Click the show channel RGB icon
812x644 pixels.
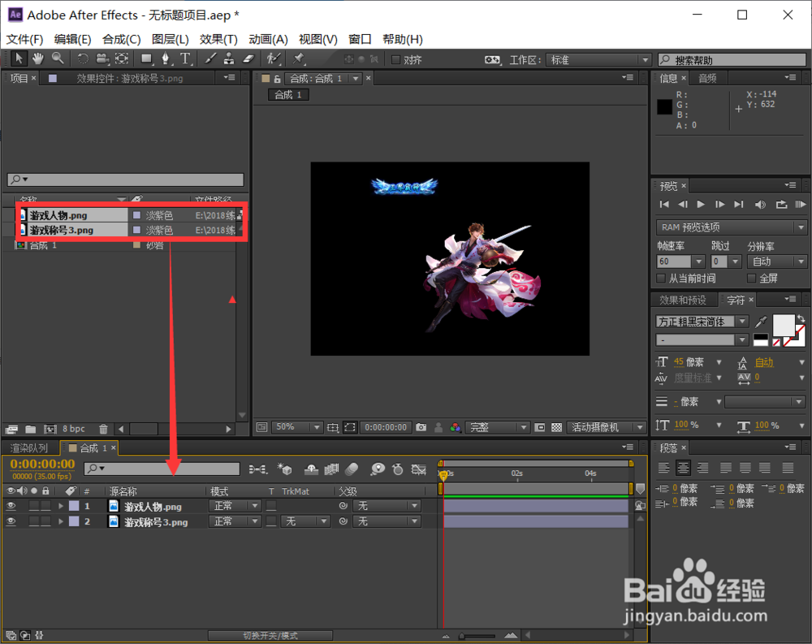point(456,427)
